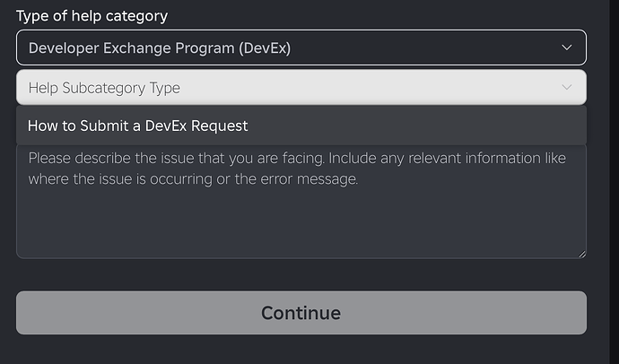The width and height of the screenshot is (619, 364).
Task: Click the 'Type of help category' label
Action: click(x=92, y=16)
